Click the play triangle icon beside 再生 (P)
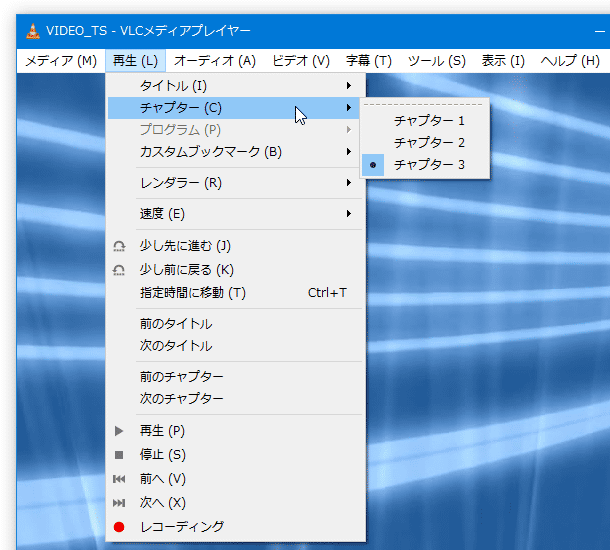The width and height of the screenshot is (610, 550). pos(119,431)
